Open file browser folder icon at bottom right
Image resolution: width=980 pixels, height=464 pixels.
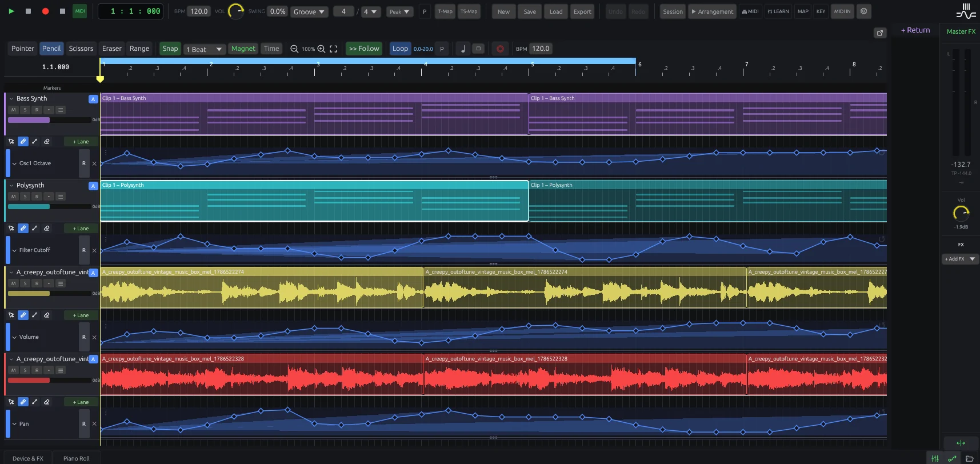[x=969, y=458]
